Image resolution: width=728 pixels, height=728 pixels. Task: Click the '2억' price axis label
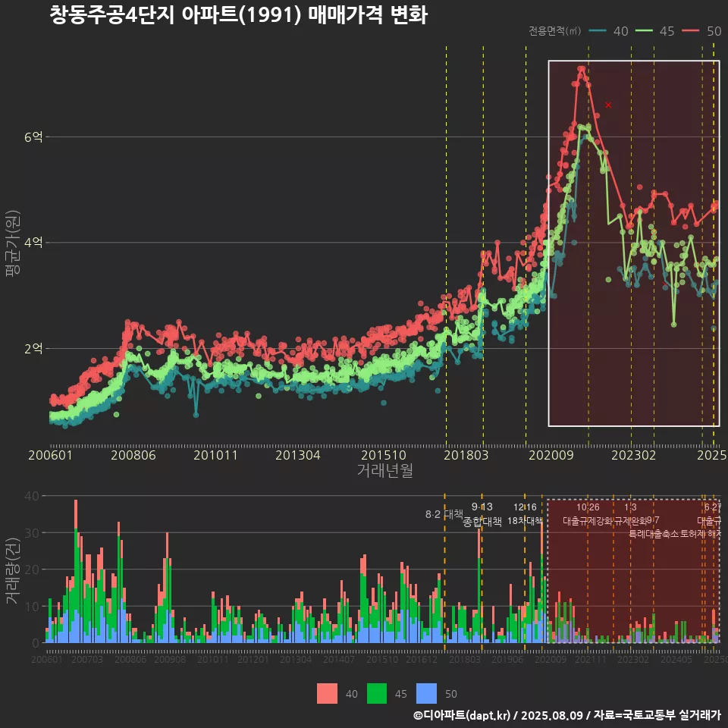coord(33,348)
